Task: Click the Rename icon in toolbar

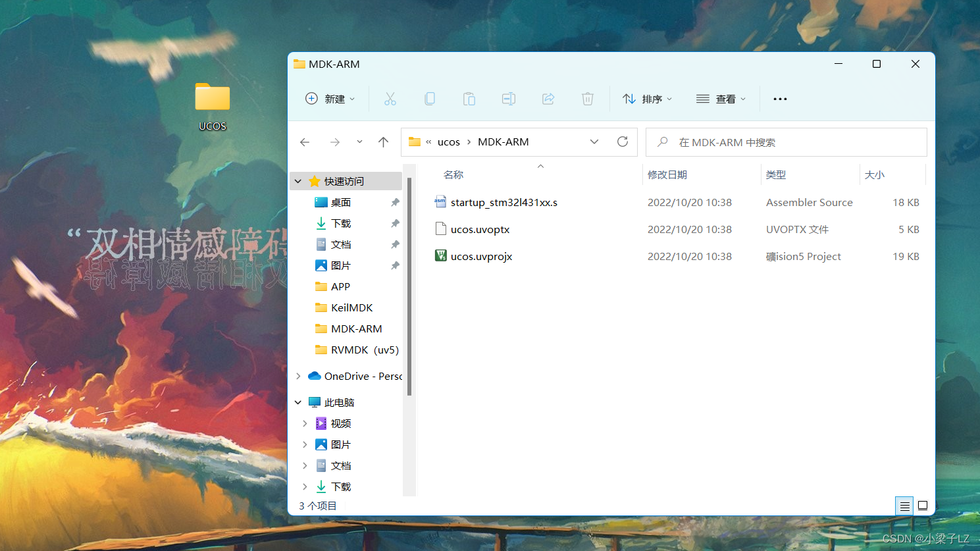Action: coord(509,99)
